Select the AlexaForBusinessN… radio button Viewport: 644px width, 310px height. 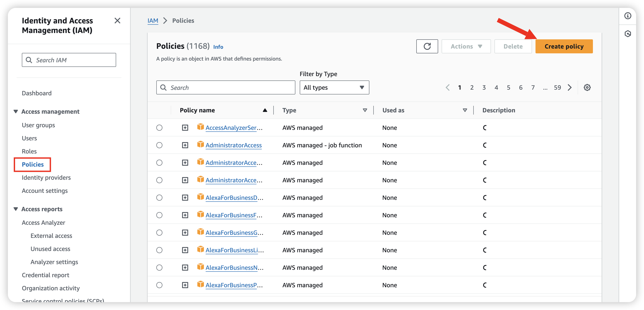point(159,268)
